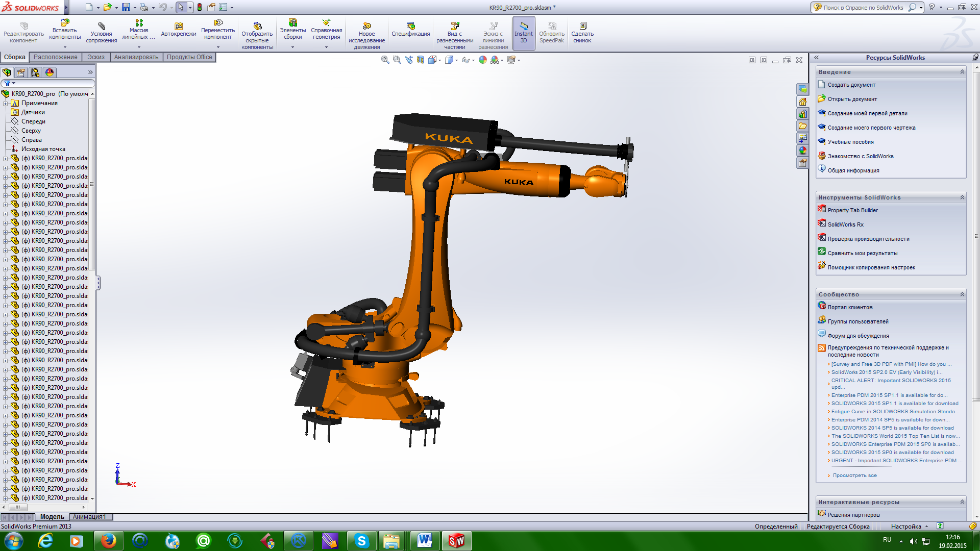Click the Open file folder icon
Image resolution: width=980 pixels, height=551 pixels.
[x=107, y=7]
